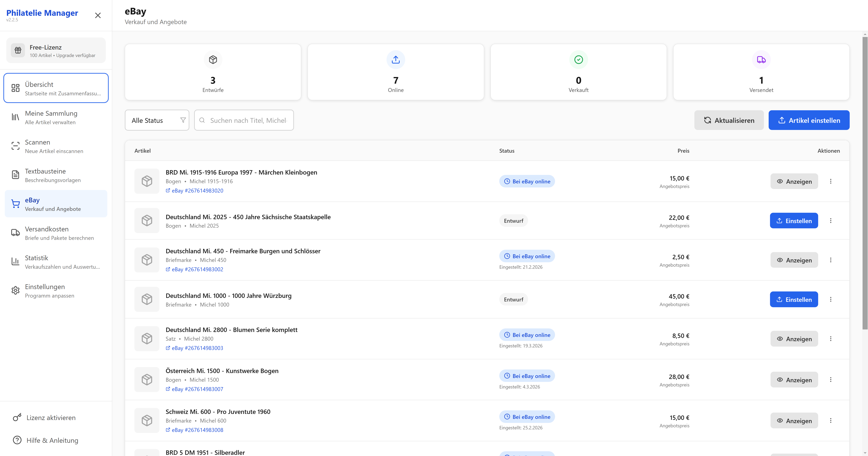Click the Übersicht grid icon

[15, 88]
